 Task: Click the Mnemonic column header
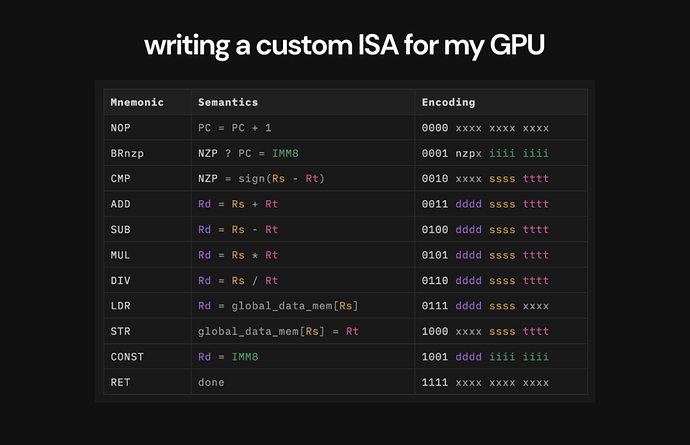tap(136, 102)
